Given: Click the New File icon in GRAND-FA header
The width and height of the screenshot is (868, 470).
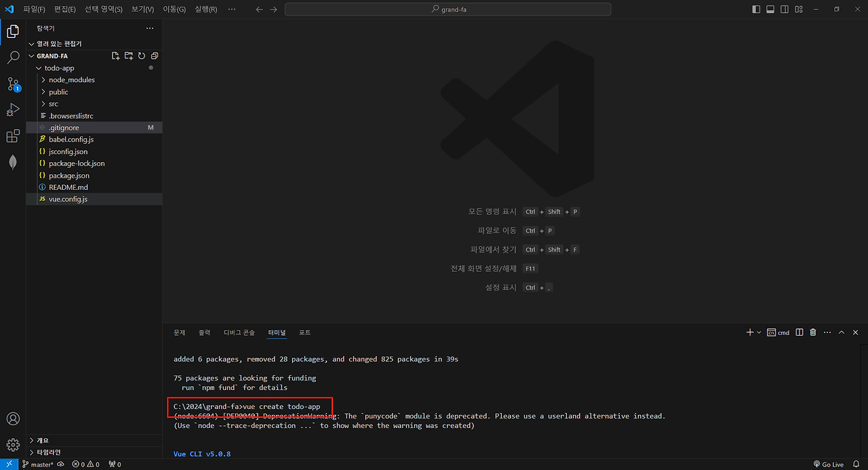Looking at the screenshot, I should (116, 56).
